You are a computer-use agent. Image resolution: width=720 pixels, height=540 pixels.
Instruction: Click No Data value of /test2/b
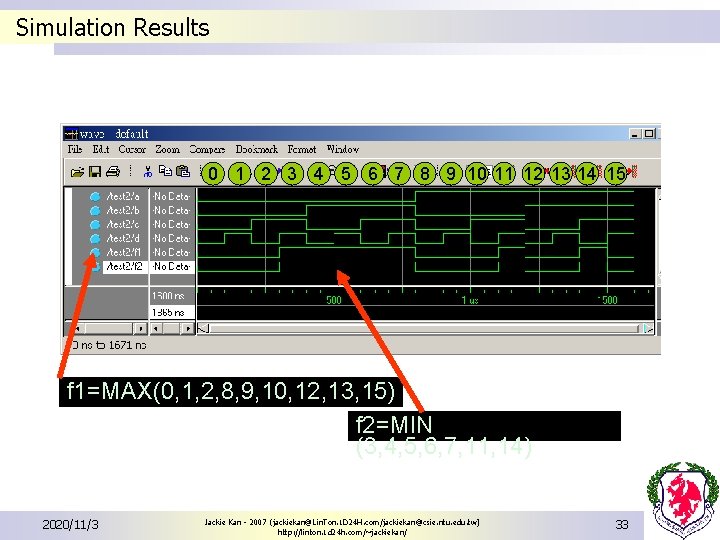pyautogui.click(x=172, y=210)
